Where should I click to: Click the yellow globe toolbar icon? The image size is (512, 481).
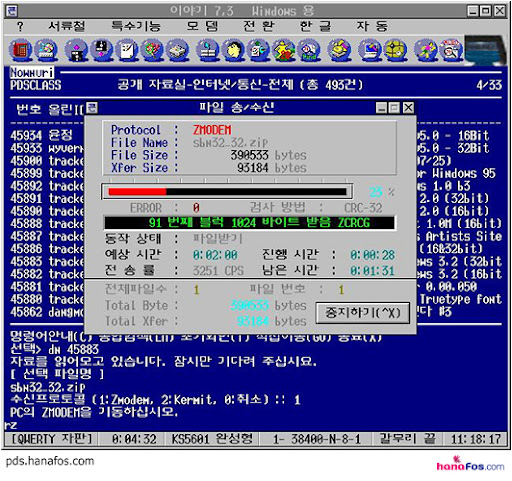[395, 50]
